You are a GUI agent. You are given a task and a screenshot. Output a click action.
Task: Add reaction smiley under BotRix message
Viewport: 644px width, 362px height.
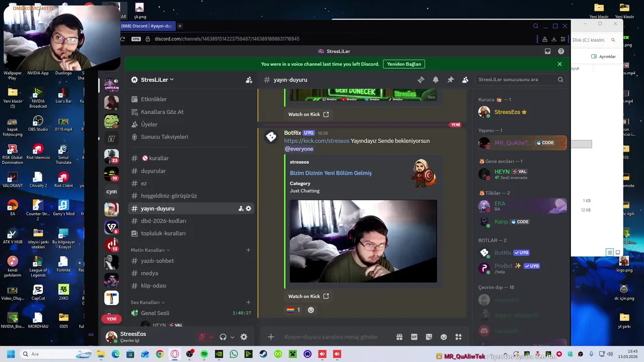(311, 310)
